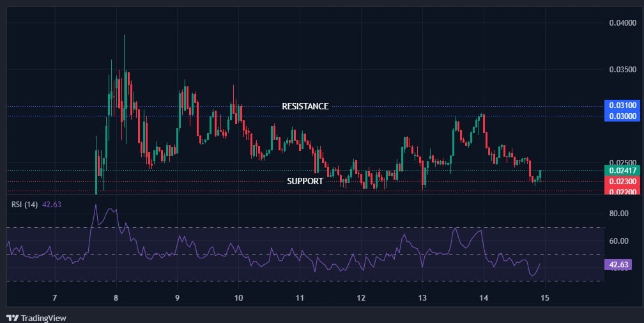The height and width of the screenshot is (323, 644).
Task: Click the RSI (14) indicator title
Action: pos(25,205)
